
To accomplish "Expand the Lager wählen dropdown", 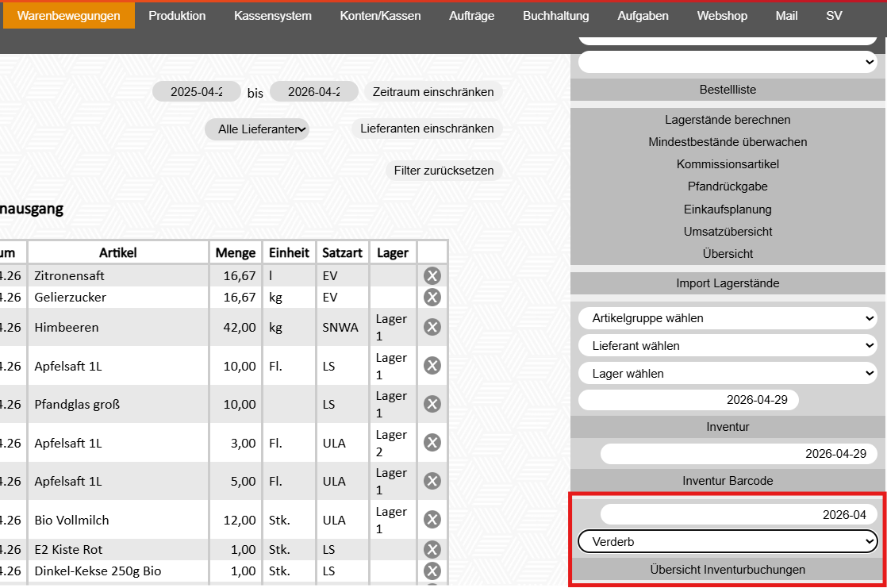I will point(728,374).
